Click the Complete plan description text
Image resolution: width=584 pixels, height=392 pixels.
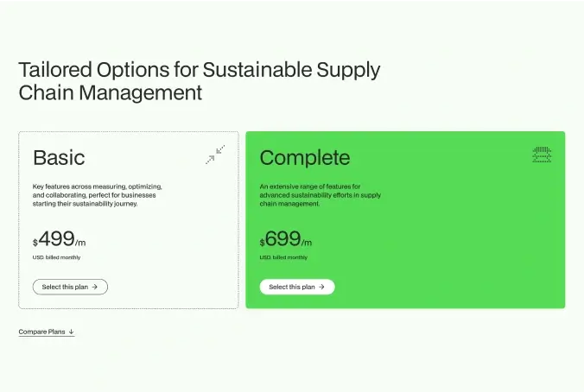coord(320,195)
